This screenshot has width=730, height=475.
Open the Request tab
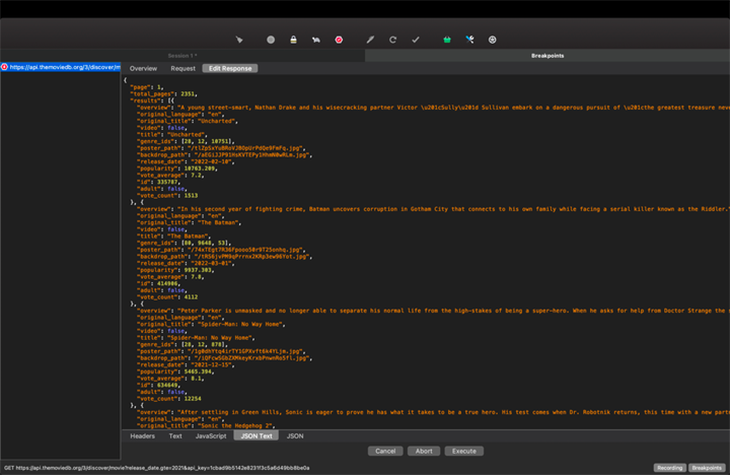click(x=183, y=68)
